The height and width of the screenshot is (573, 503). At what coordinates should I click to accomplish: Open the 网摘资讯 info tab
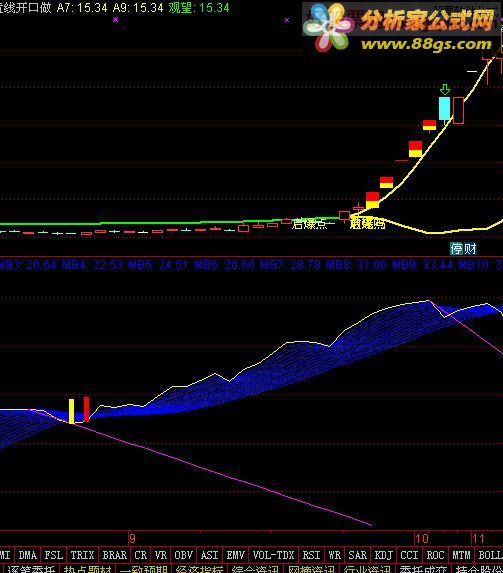pyautogui.click(x=311, y=569)
